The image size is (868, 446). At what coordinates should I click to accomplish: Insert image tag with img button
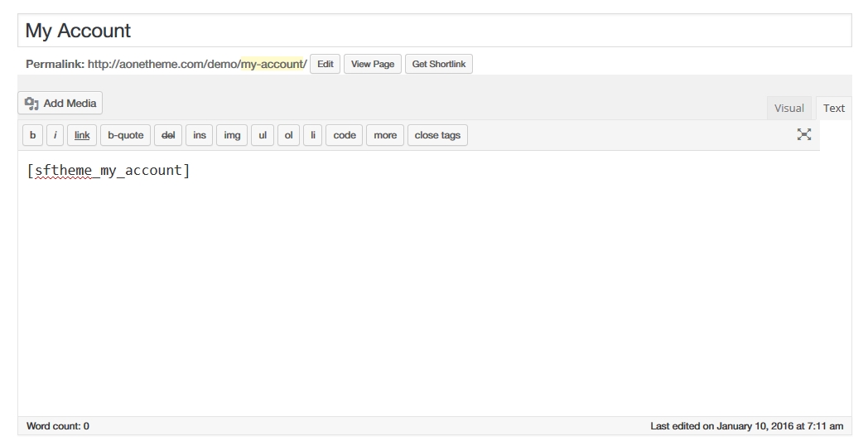(x=232, y=135)
